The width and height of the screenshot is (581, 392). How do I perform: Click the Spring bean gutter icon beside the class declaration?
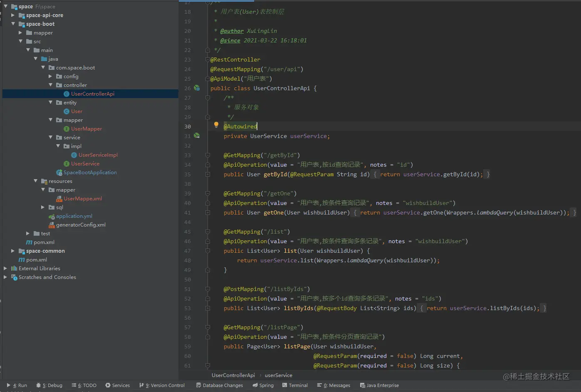197,88
